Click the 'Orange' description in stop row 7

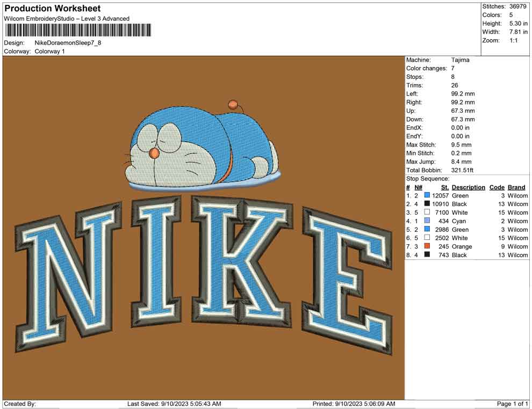coord(462,246)
